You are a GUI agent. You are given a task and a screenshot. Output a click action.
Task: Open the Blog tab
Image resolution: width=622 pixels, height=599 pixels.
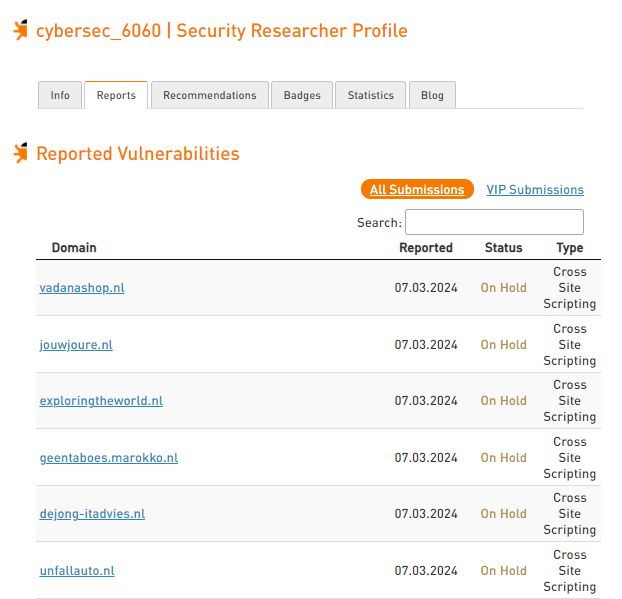pos(432,95)
